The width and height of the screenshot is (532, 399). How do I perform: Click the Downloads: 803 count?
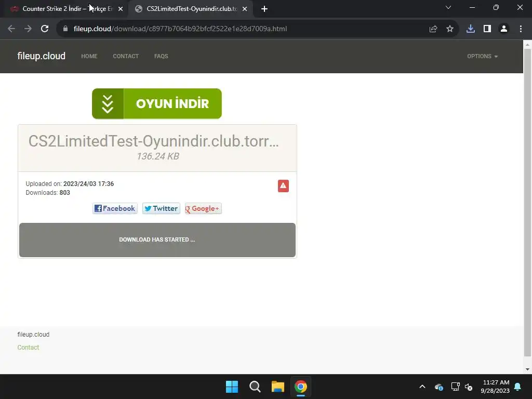point(48,193)
